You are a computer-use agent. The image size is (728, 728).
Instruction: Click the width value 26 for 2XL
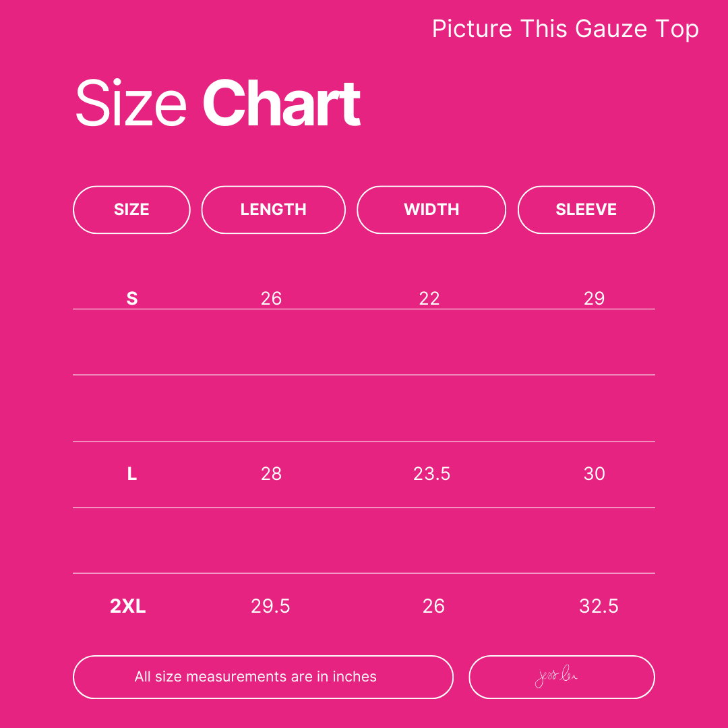click(433, 606)
